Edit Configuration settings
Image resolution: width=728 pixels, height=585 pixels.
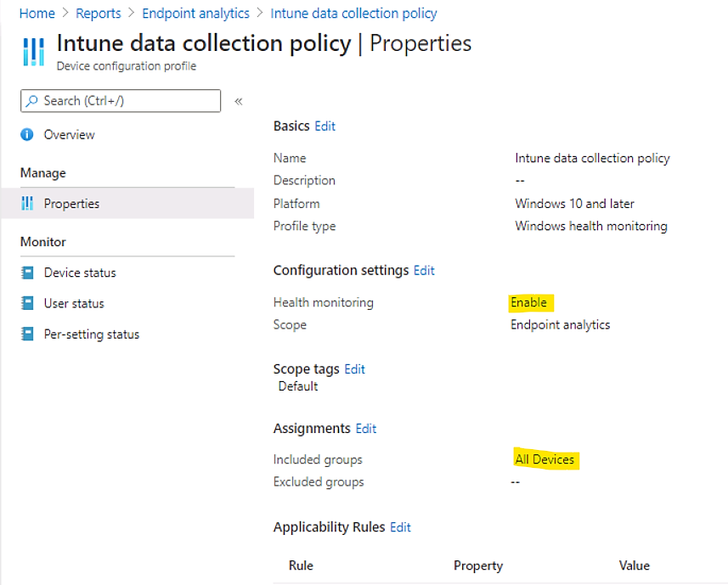coord(424,271)
